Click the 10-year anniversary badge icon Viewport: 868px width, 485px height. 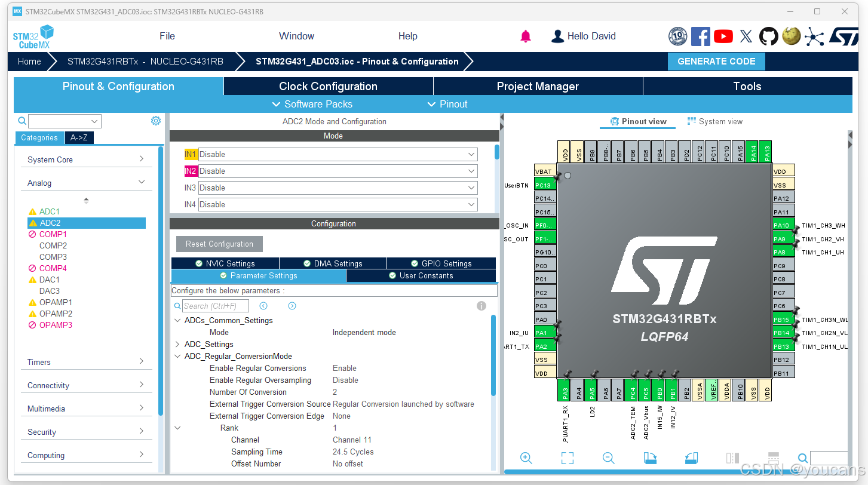pos(678,36)
